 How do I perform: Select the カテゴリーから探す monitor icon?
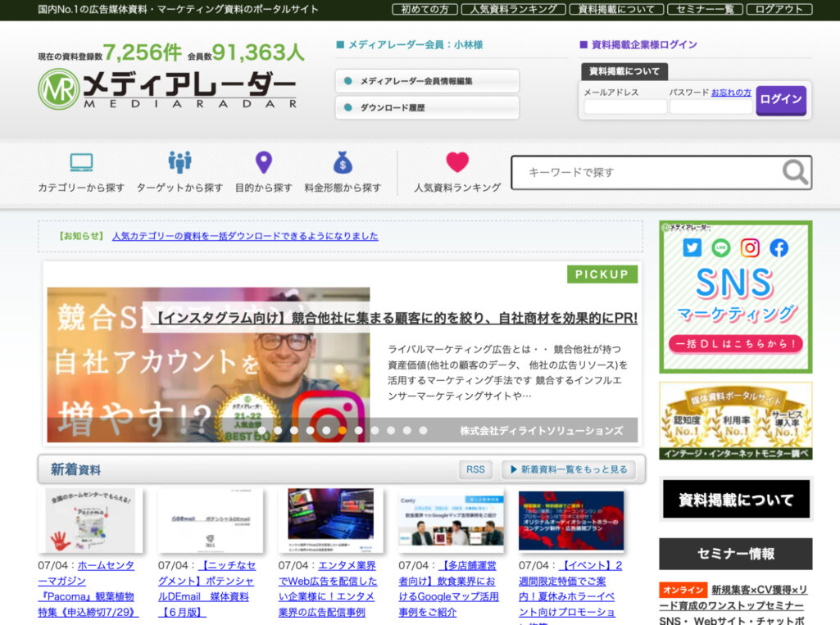point(82,161)
